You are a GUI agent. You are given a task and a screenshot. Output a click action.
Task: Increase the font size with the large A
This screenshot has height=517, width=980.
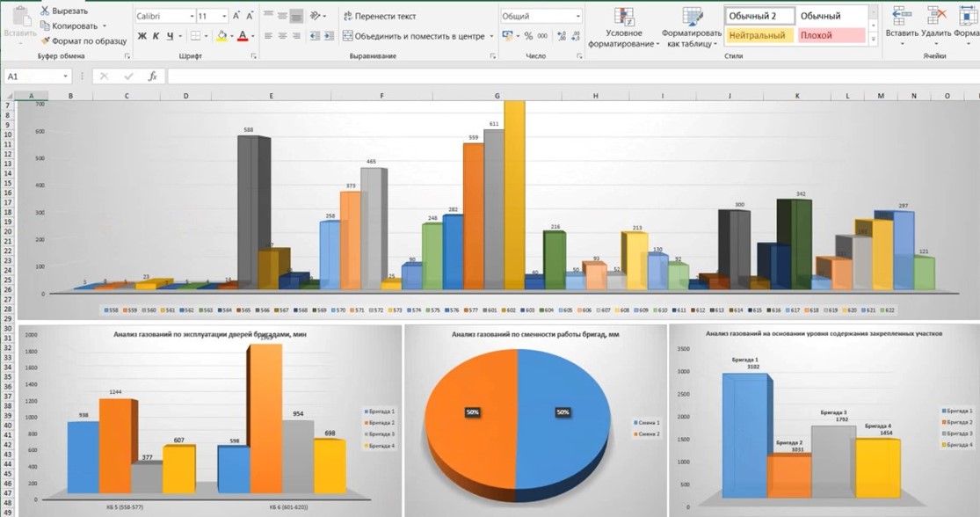[x=236, y=16]
